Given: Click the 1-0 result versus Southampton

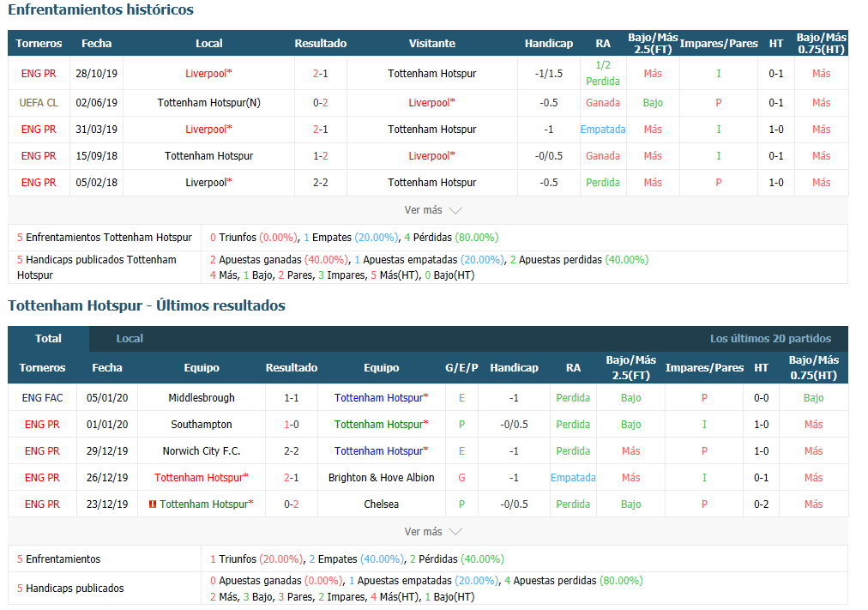Looking at the screenshot, I should point(292,425).
